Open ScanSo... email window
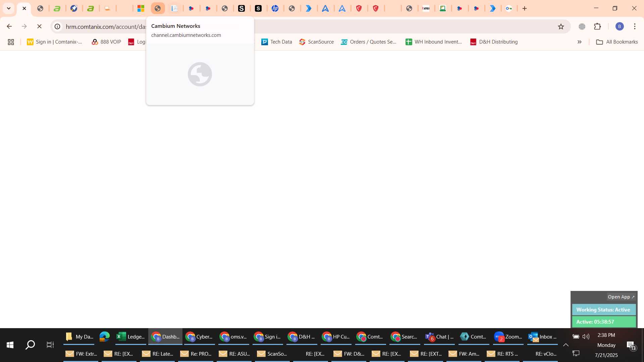The height and width of the screenshot is (362, 644). pyautogui.click(x=272, y=354)
